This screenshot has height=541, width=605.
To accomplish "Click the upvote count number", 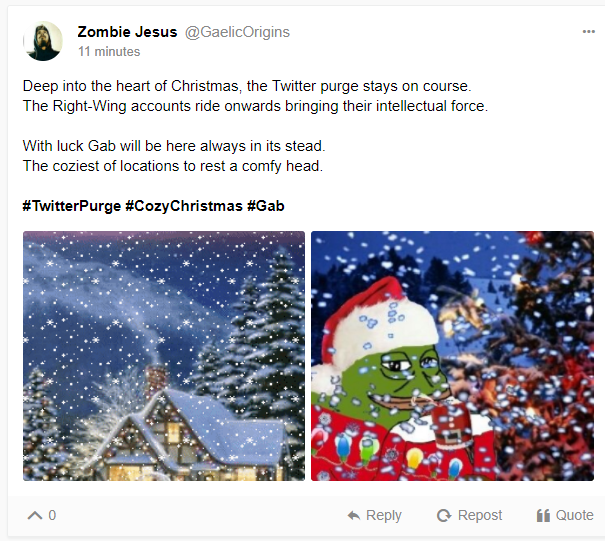I will pos(52,516).
